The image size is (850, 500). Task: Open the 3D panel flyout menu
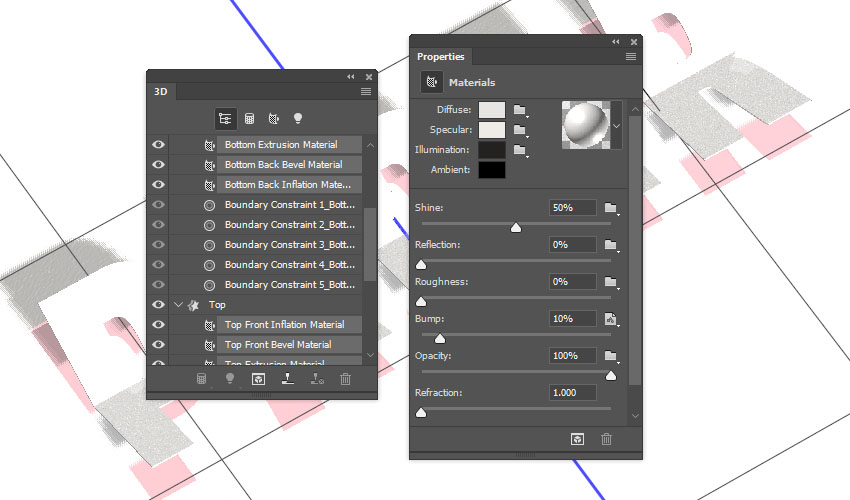point(366,92)
